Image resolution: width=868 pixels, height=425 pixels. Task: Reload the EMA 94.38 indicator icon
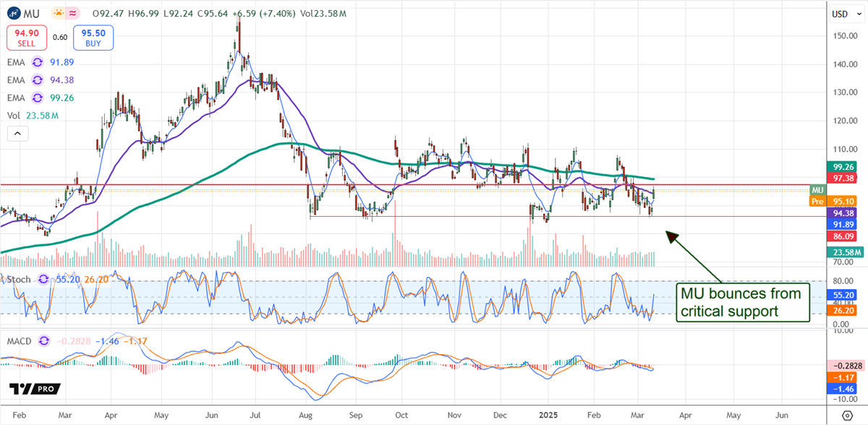pyautogui.click(x=37, y=80)
